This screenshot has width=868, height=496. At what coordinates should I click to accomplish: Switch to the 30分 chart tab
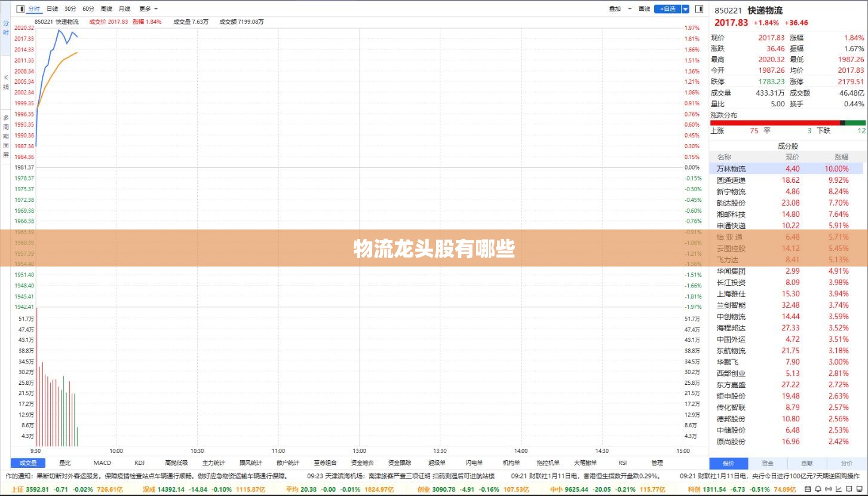(70, 9)
